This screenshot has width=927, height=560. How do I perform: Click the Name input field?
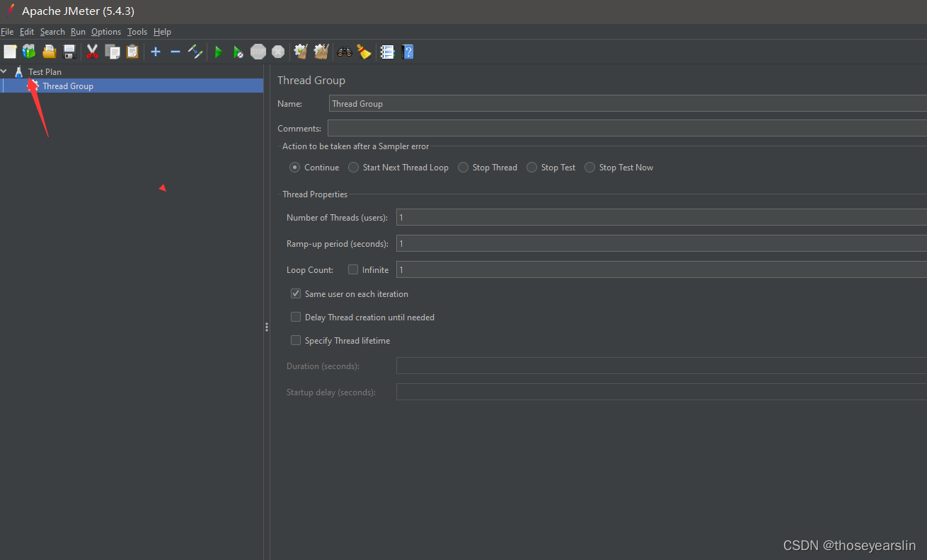coord(628,103)
